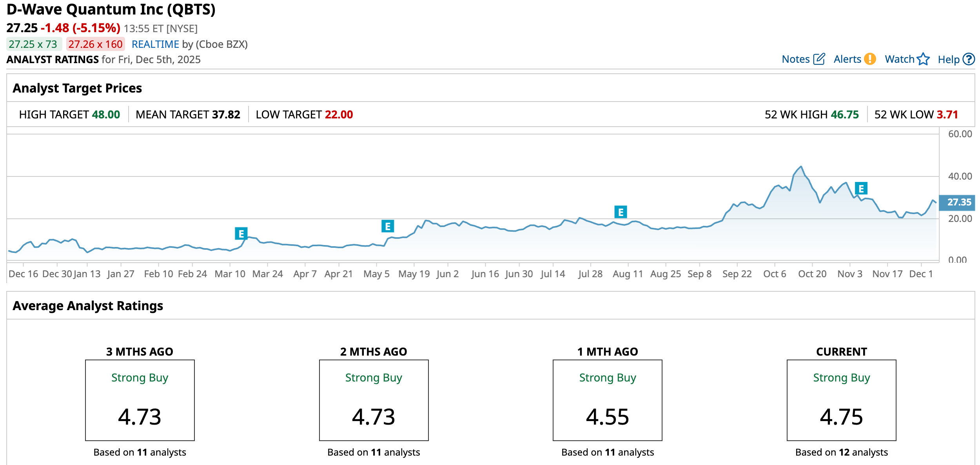980x465 pixels.
Task: Select the 1 MTH AGO 4.55 rating box
Action: (607, 400)
